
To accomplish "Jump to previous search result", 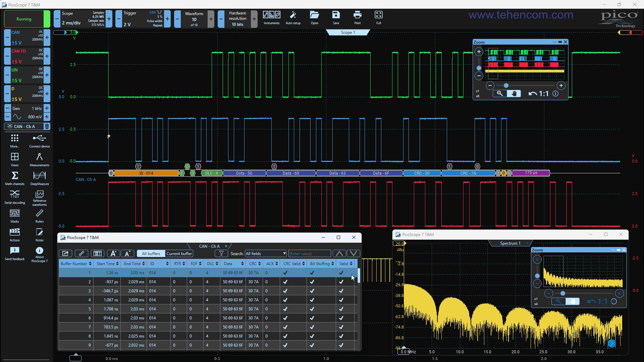I will 339,253.
